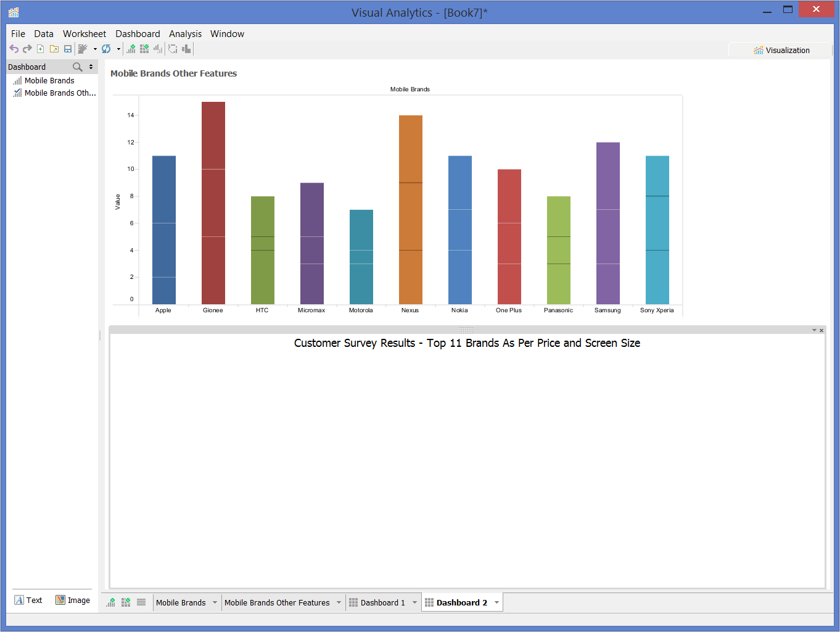This screenshot has height=632, width=840.
Task: Add new dashboard from top toolbar
Action: (144, 49)
